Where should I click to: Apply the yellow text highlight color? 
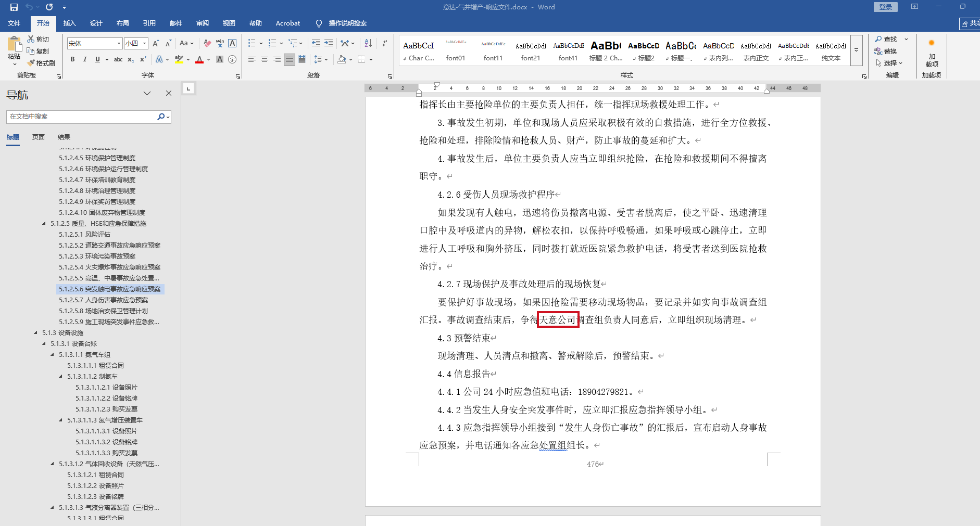pyautogui.click(x=179, y=59)
